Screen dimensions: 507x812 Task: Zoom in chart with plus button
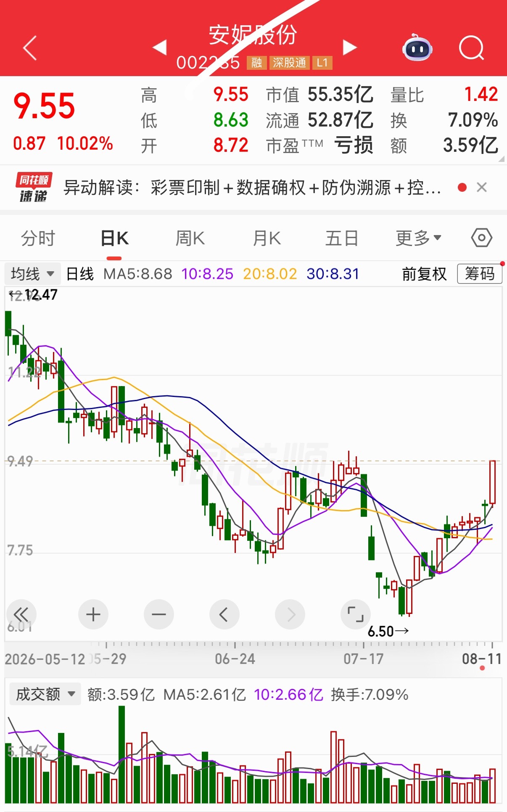point(93,614)
